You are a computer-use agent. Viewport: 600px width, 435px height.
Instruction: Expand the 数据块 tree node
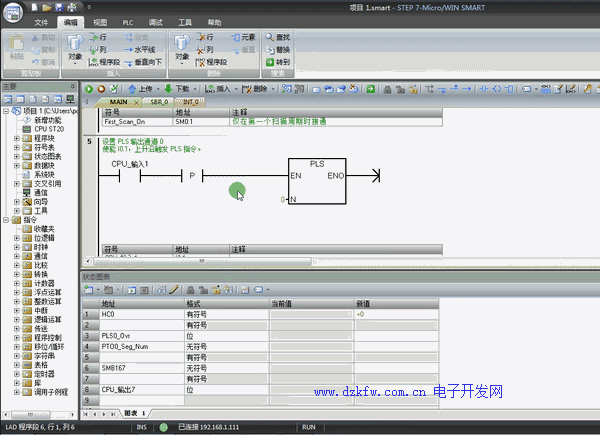(x=16, y=166)
